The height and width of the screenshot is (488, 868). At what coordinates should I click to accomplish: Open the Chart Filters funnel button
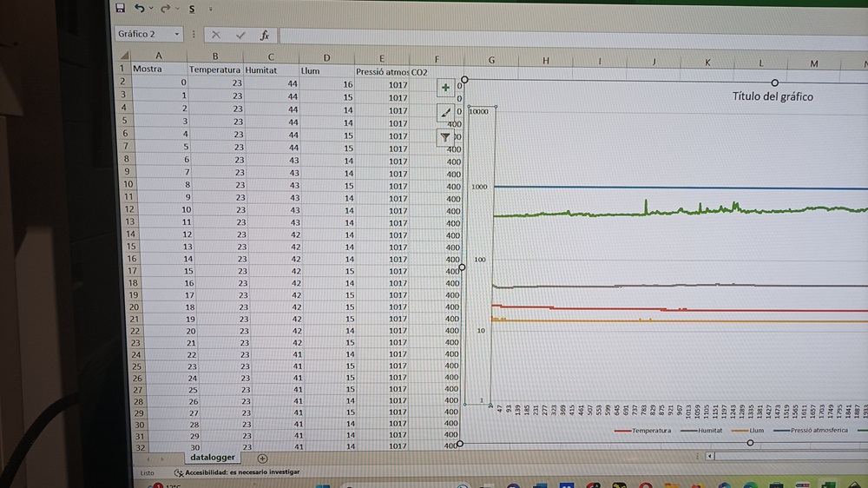click(445, 136)
